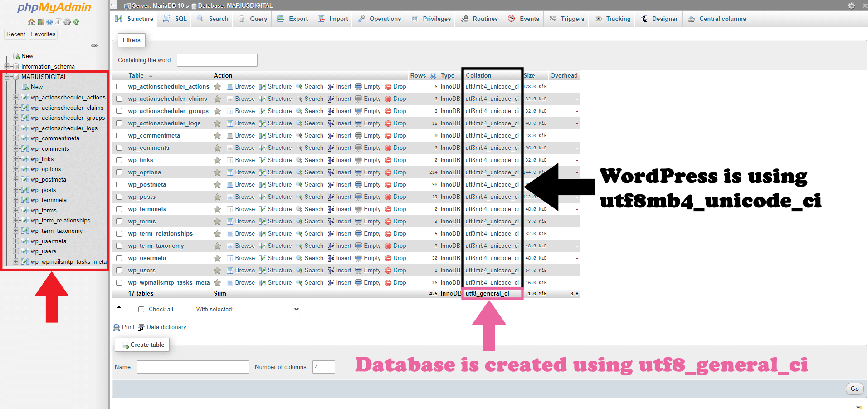The width and height of the screenshot is (868, 409).
Task: Focus the Containing the word filter field
Action: pos(217,60)
